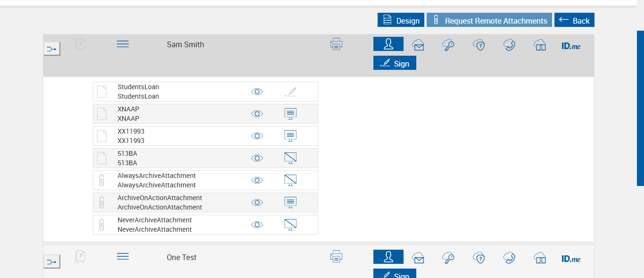This screenshot has height=278, width=644.
Task: Click ID.me verification icon for Sam Smith
Action: click(571, 46)
